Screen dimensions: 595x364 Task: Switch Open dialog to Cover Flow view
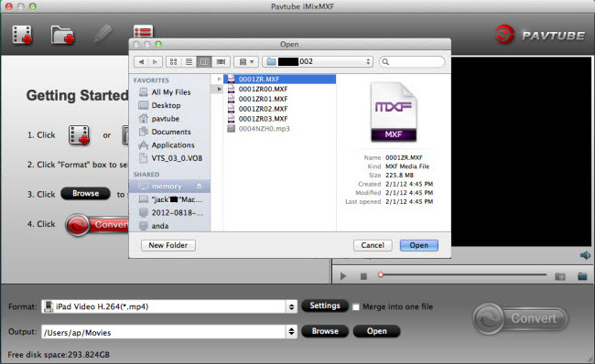pyautogui.click(x=221, y=62)
